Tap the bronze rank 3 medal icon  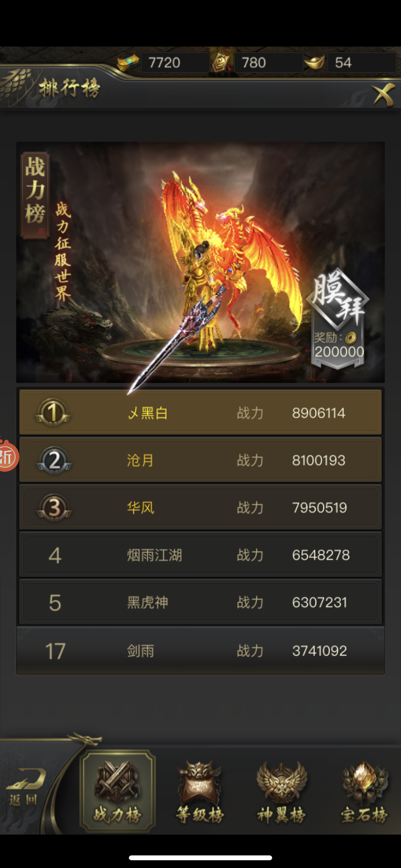coord(54,508)
